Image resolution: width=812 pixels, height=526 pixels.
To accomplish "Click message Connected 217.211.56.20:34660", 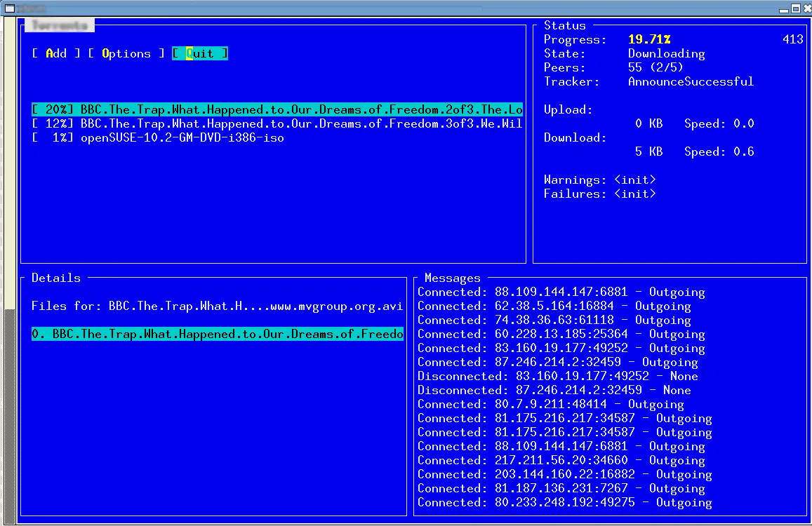I will click(x=561, y=460).
